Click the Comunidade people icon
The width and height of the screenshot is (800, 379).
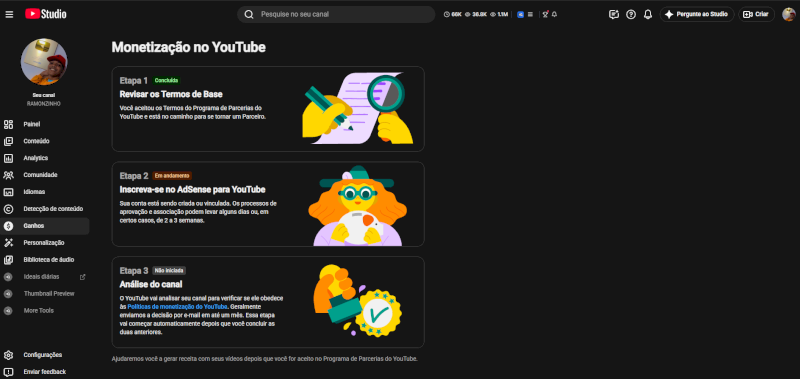click(x=8, y=175)
